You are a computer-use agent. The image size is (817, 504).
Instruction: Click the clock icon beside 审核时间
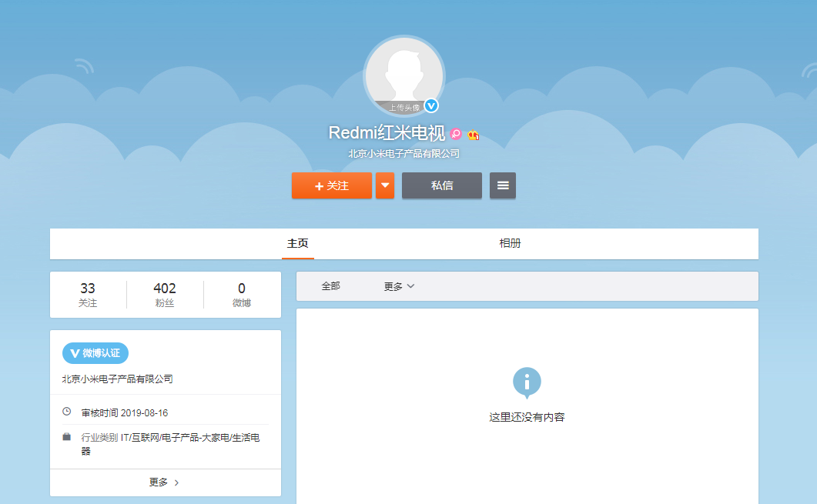point(67,412)
